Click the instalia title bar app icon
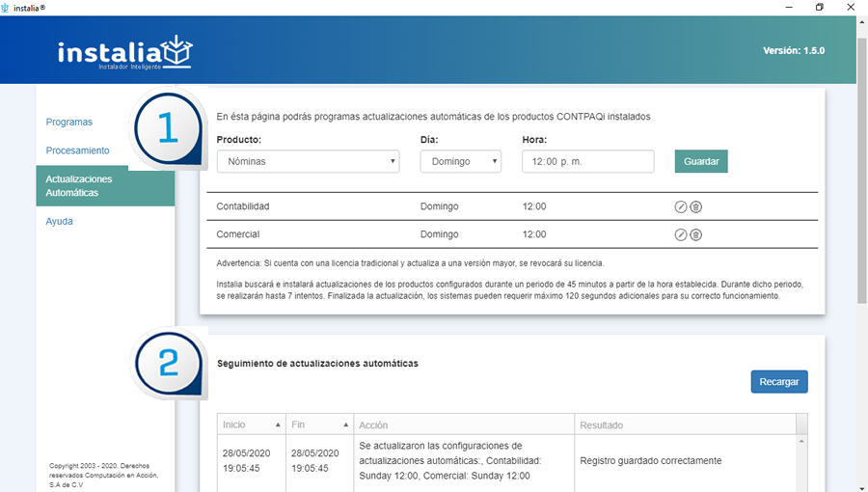 7,7
